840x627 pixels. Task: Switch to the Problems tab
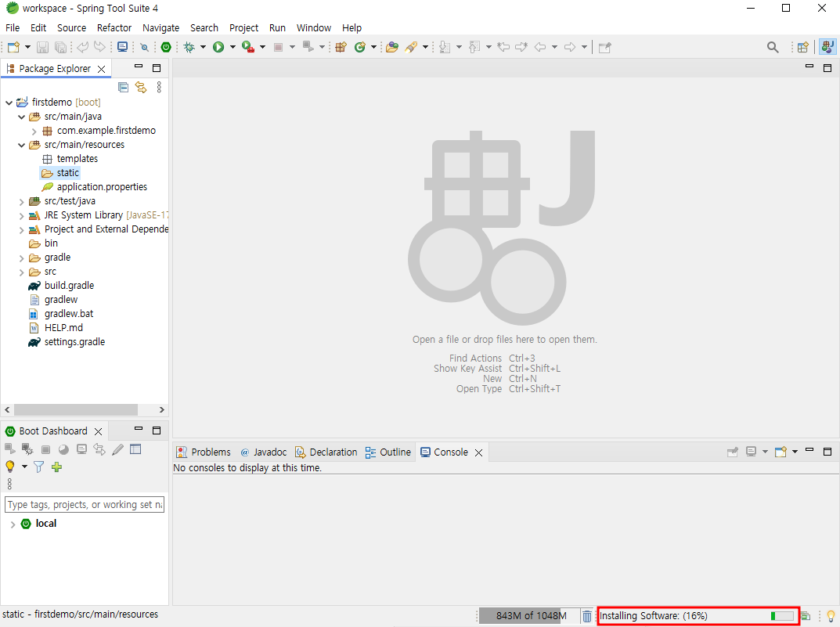[204, 452]
